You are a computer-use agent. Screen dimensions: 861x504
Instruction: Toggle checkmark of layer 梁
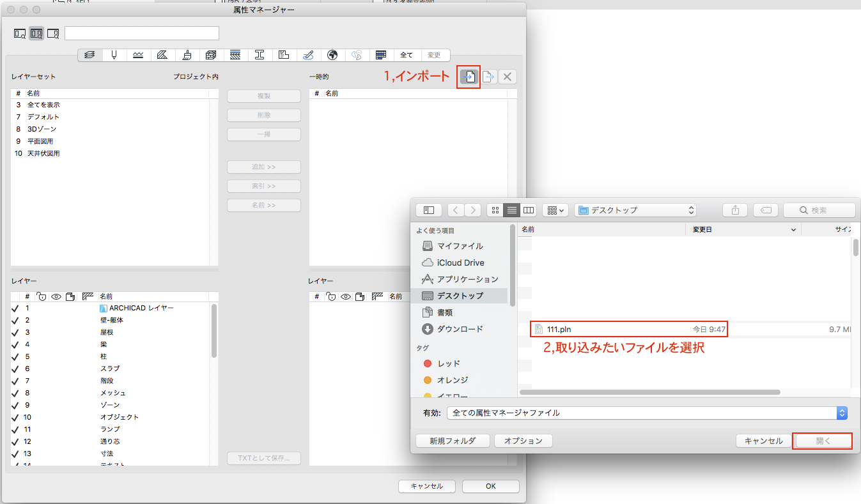[x=15, y=345]
